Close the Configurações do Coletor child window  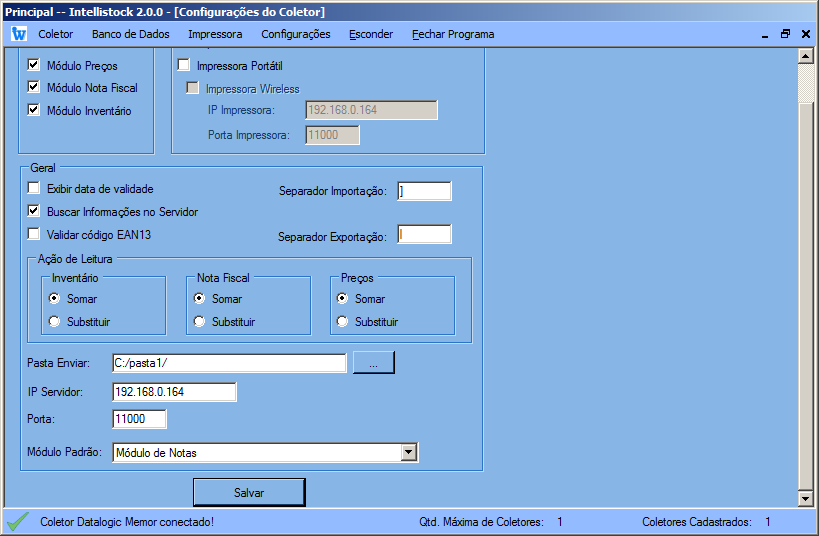(x=806, y=34)
